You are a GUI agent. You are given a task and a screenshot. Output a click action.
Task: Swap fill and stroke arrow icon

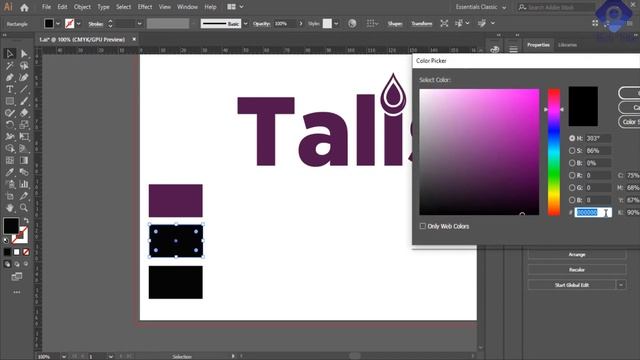(26, 221)
